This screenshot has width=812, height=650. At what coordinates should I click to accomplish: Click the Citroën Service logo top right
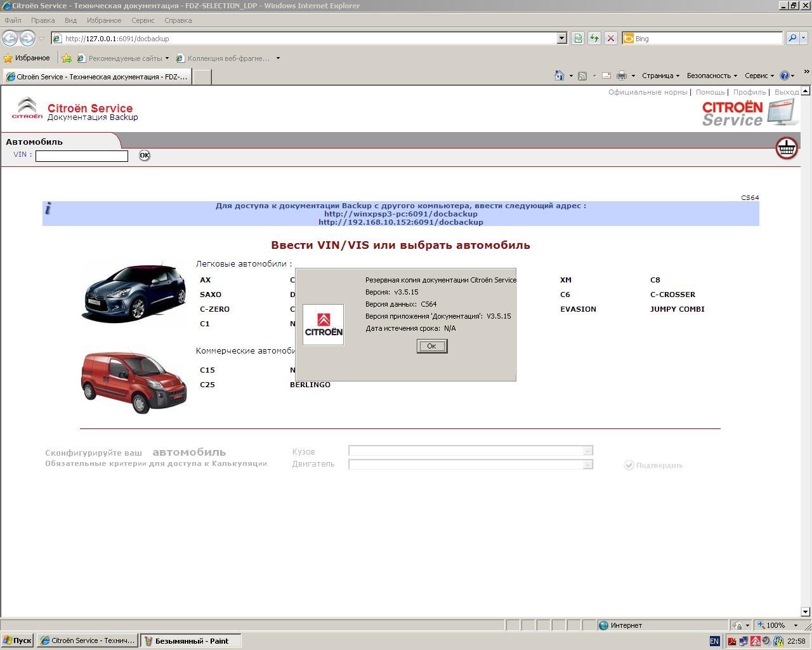pyautogui.click(x=750, y=112)
